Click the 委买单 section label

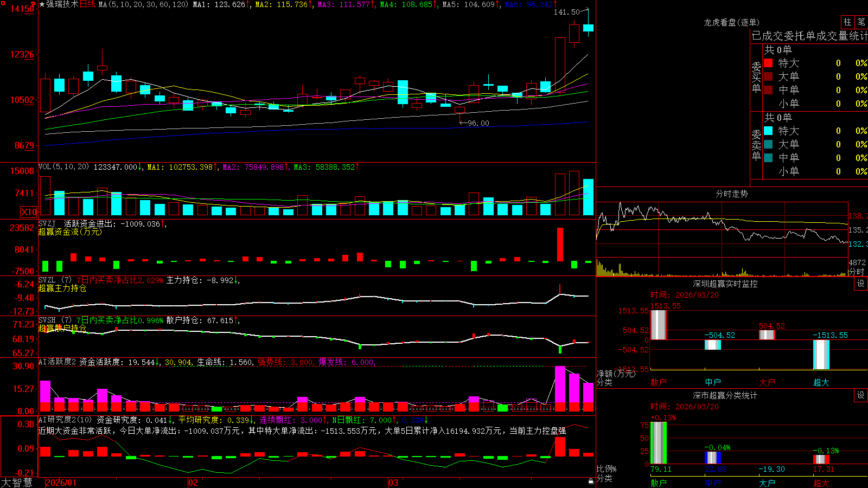[756, 78]
